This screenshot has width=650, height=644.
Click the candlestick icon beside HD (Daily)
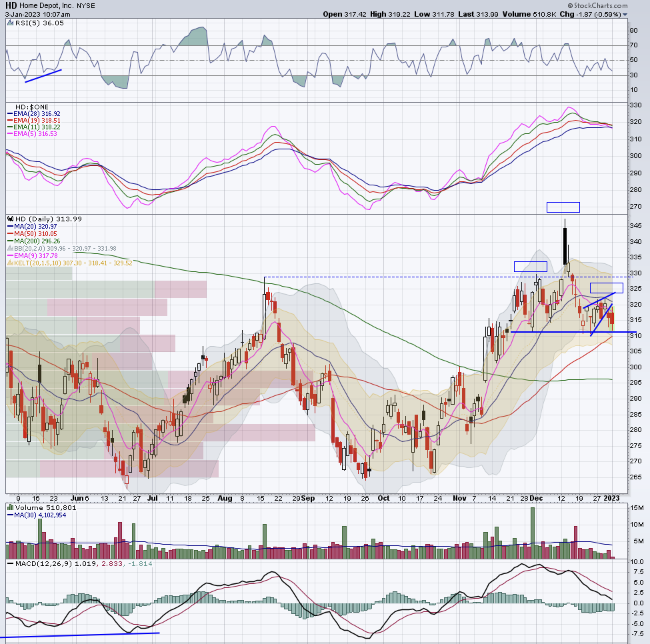click(x=11, y=219)
